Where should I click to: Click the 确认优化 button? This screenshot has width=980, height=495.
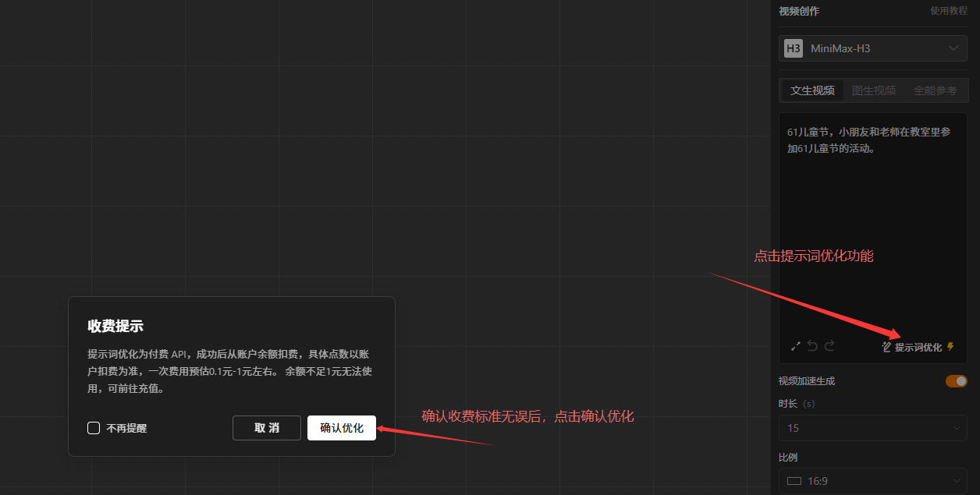342,428
